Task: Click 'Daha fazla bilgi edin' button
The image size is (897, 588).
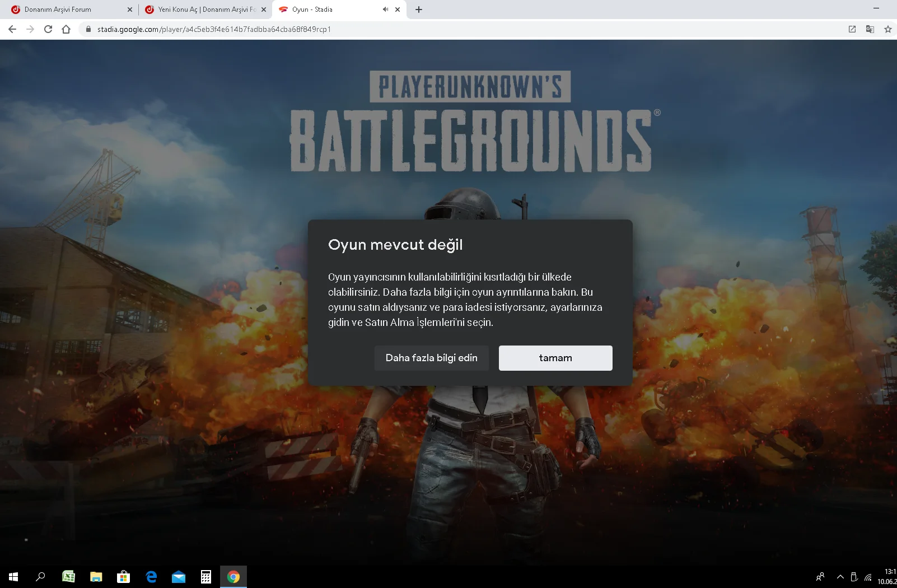Action: pyautogui.click(x=432, y=358)
